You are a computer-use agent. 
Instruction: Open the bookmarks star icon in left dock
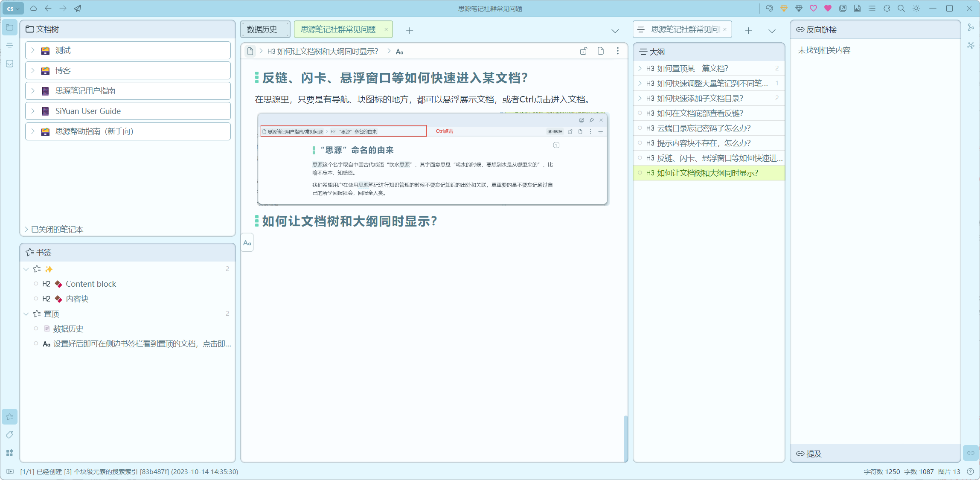[x=10, y=416]
